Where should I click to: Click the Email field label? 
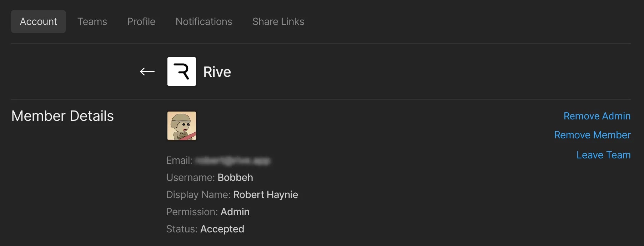(179, 161)
